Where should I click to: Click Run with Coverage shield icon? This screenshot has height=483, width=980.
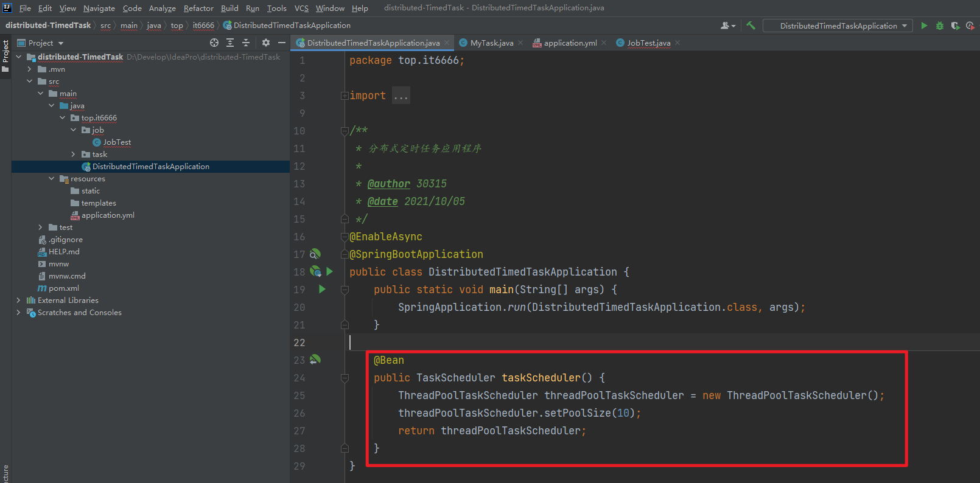955,26
